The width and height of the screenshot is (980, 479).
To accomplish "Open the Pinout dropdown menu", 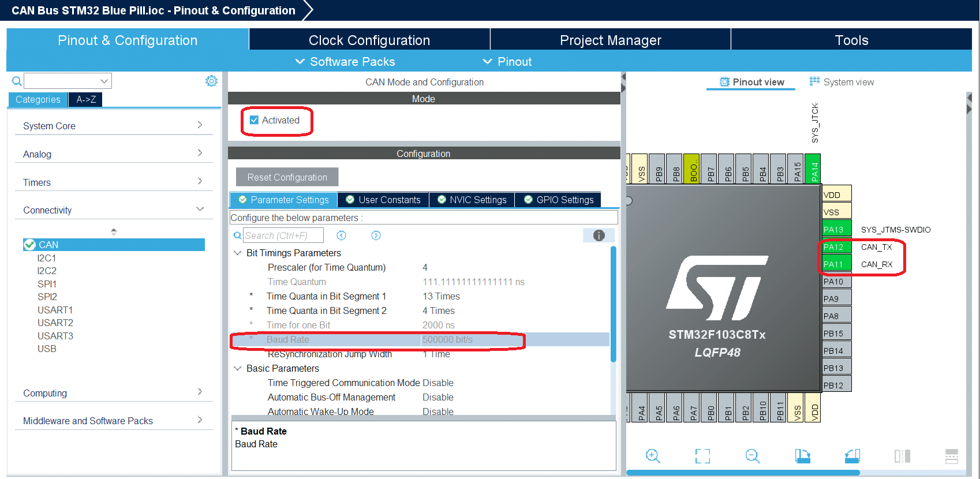I will coord(507,61).
